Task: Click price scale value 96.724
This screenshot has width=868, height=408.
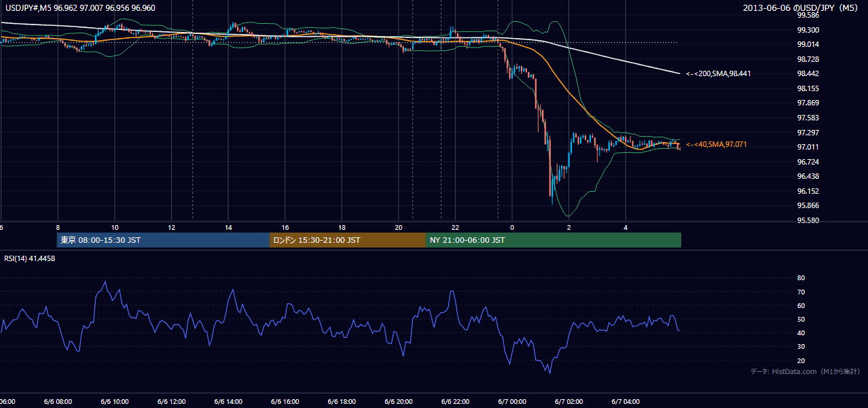Action: click(x=808, y=162)
